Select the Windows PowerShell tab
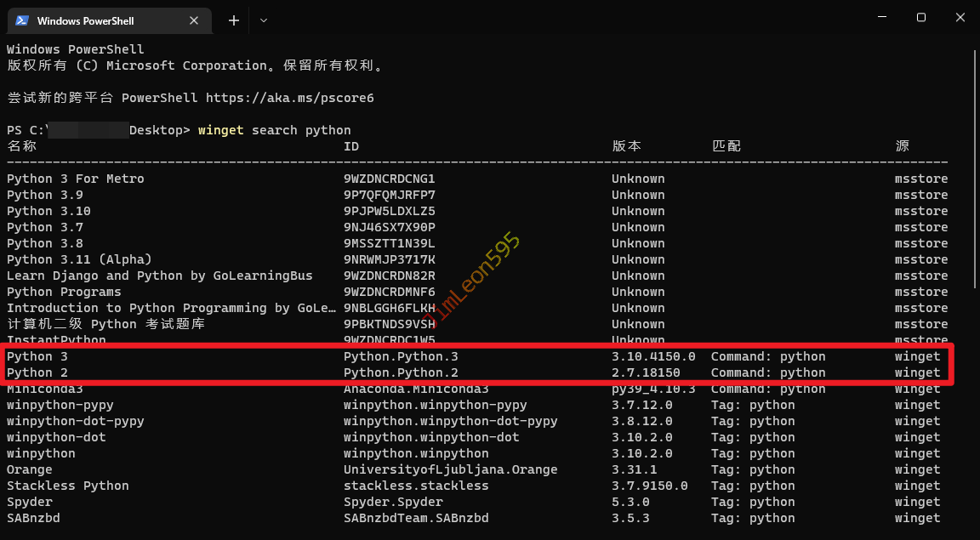This screenshot has width=980, height=540. 94,20
